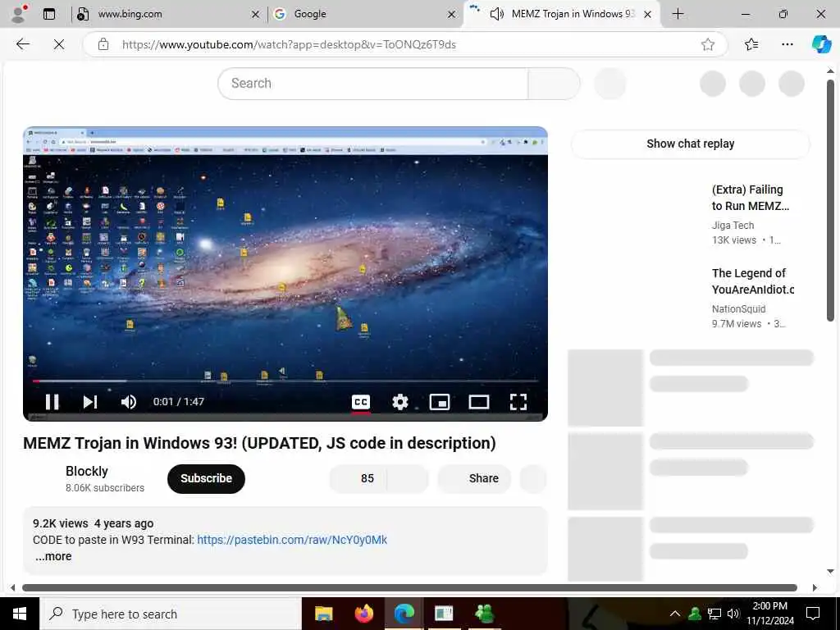Open a new browser tab

(x=678, y=14)
